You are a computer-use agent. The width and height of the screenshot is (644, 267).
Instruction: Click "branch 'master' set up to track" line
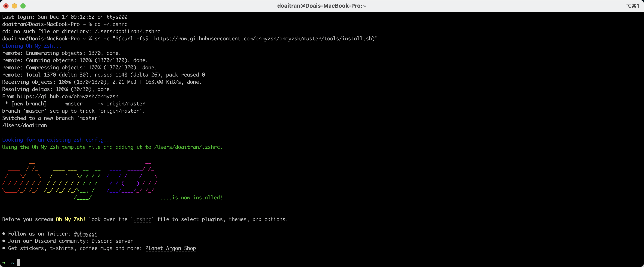[73, 111]
